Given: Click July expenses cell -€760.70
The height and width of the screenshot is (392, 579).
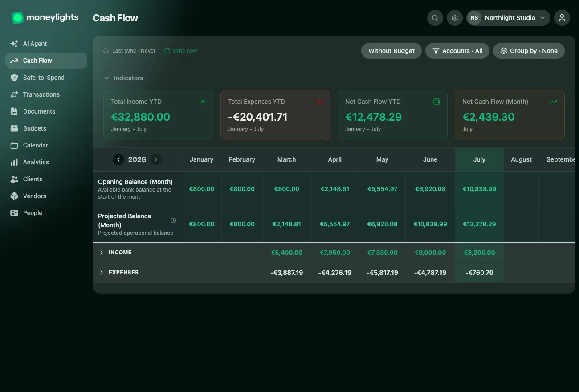Looking at the screenshot, I should (479, 273).
